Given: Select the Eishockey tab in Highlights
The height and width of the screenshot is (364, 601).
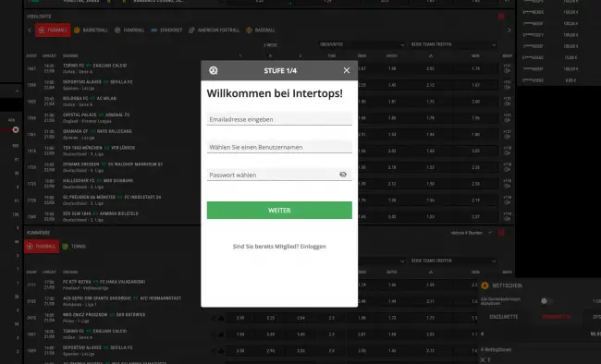Looking at the screenshot, I should pyautogui.click(x=166, y=30).
